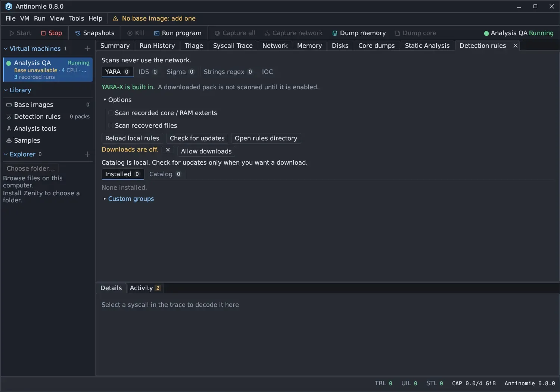Collapse the Library section
560x392 pixels.
6,90
